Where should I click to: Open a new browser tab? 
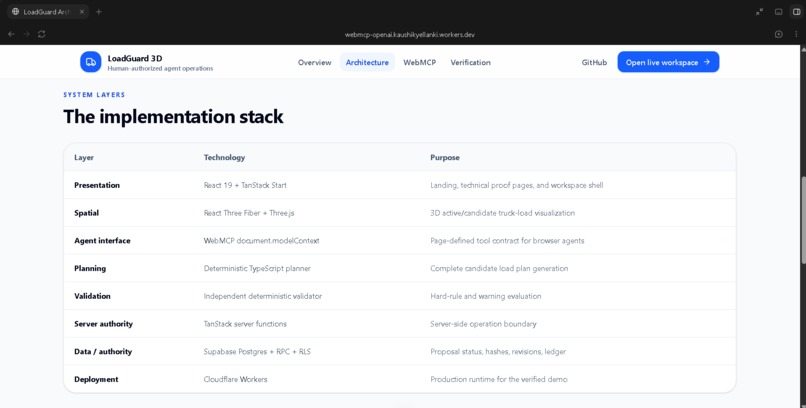(x=99, y=12)
